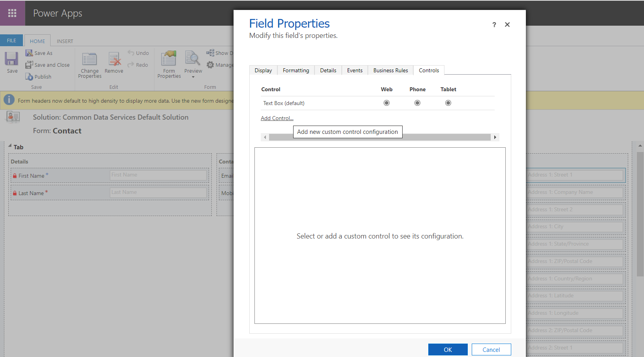Open the Power Apps app launcher waffle

[x=12, y=13]
